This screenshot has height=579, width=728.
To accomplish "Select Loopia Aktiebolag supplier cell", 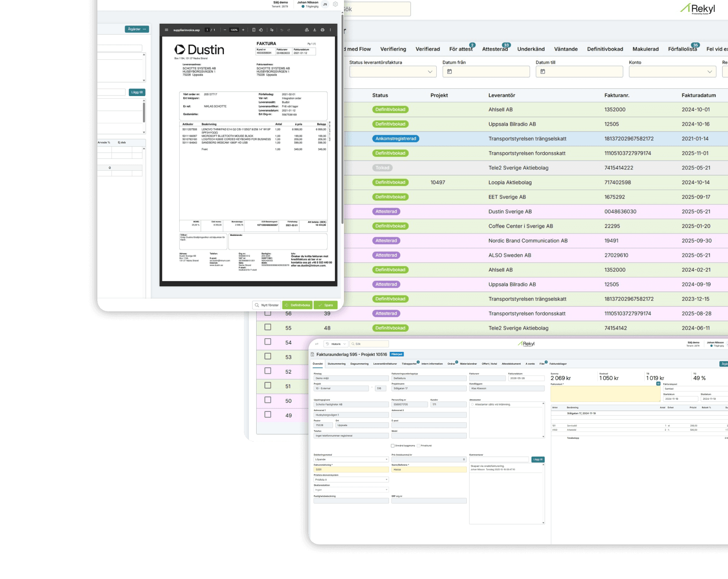I will tap(510, 183).
